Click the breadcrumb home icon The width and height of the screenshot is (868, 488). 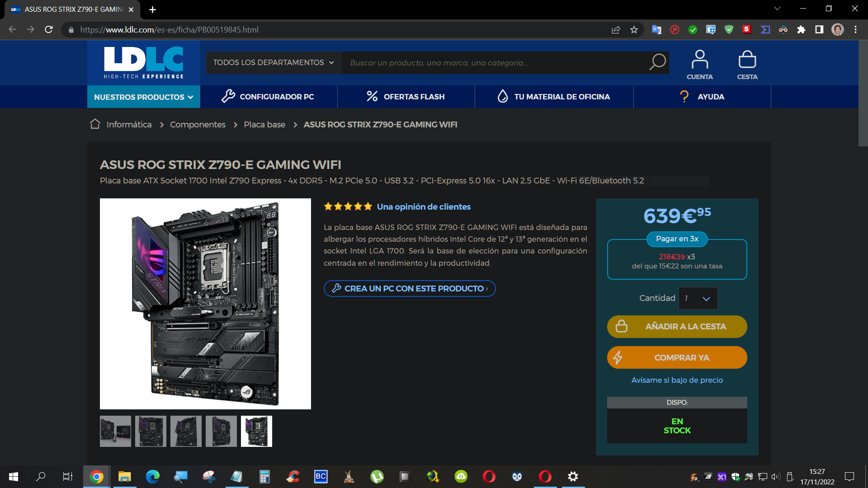pos(95,124)
